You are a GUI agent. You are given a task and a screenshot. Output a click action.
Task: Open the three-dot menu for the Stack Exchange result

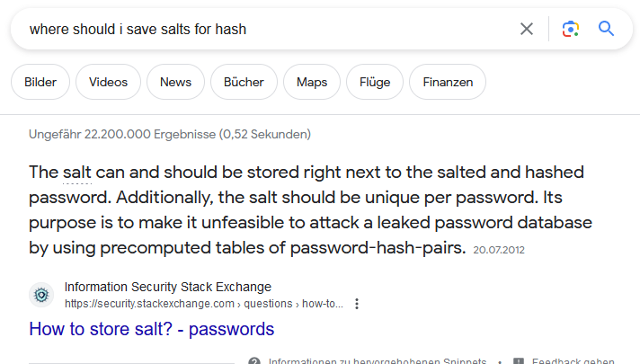tap(357, 304)
